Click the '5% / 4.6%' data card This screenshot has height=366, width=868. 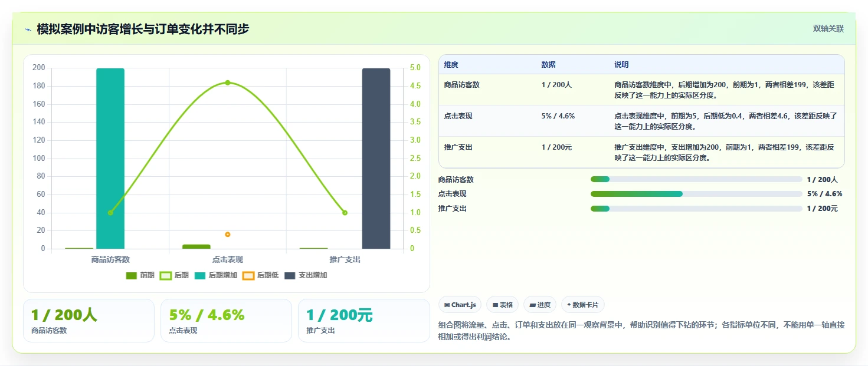[x=227, y=321]
